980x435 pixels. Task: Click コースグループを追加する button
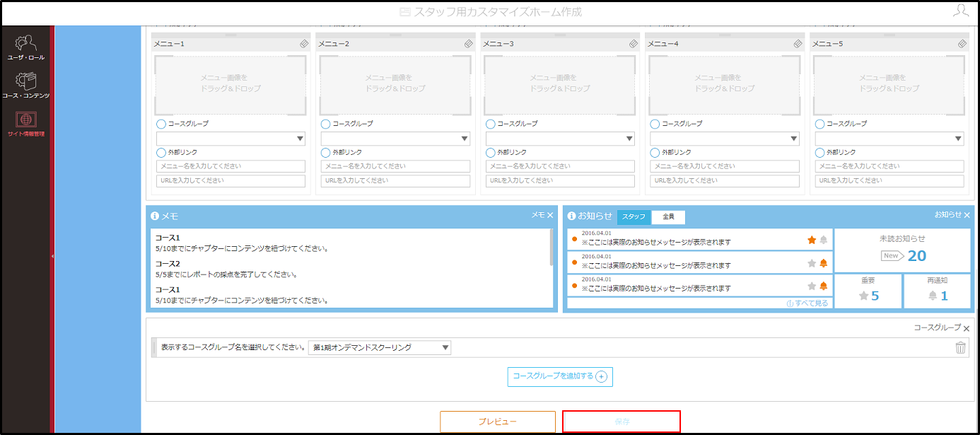(x=560, y=376)
